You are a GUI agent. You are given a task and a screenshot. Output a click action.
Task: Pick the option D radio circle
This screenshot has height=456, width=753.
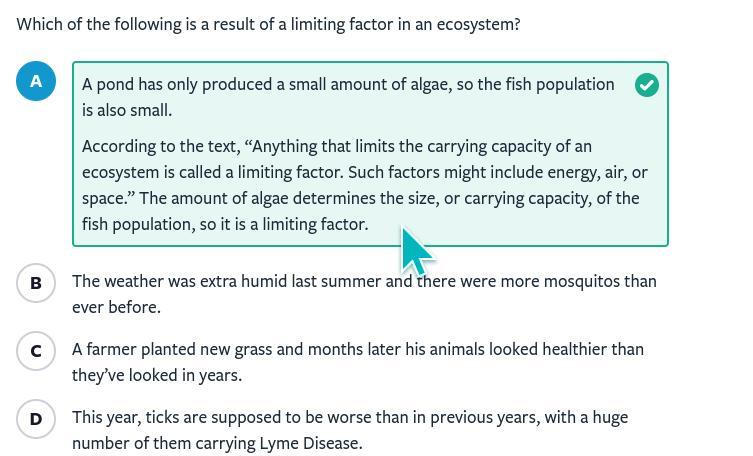[x=36, y=419]
